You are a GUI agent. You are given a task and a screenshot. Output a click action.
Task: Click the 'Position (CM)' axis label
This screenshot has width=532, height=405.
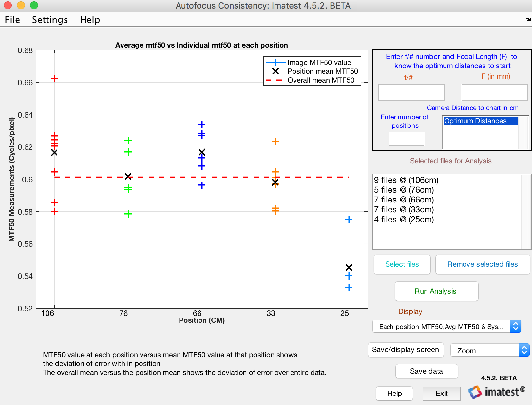[x=202, y=320]
